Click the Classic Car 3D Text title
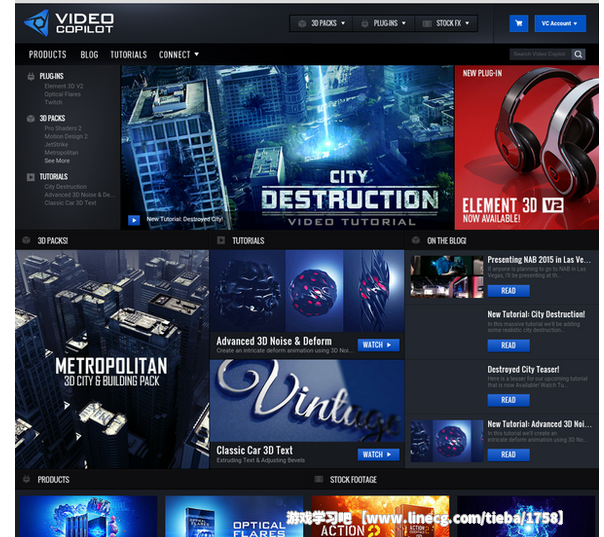 click(255, 450)
